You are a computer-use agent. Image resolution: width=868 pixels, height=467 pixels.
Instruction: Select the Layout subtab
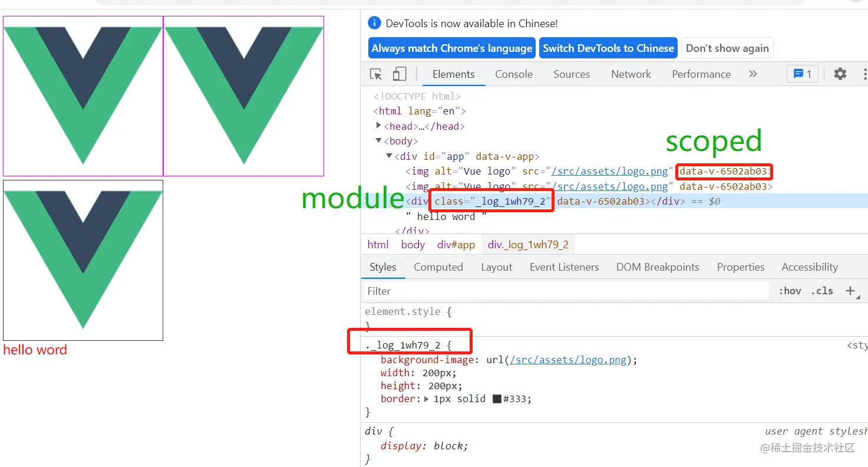(497, 267)
